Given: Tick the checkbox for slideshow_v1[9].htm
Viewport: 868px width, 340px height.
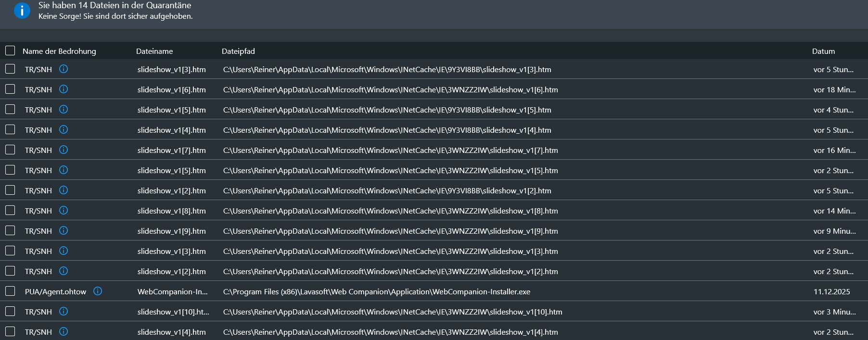Looking at the screenshot, I should [x=10, y=230].
